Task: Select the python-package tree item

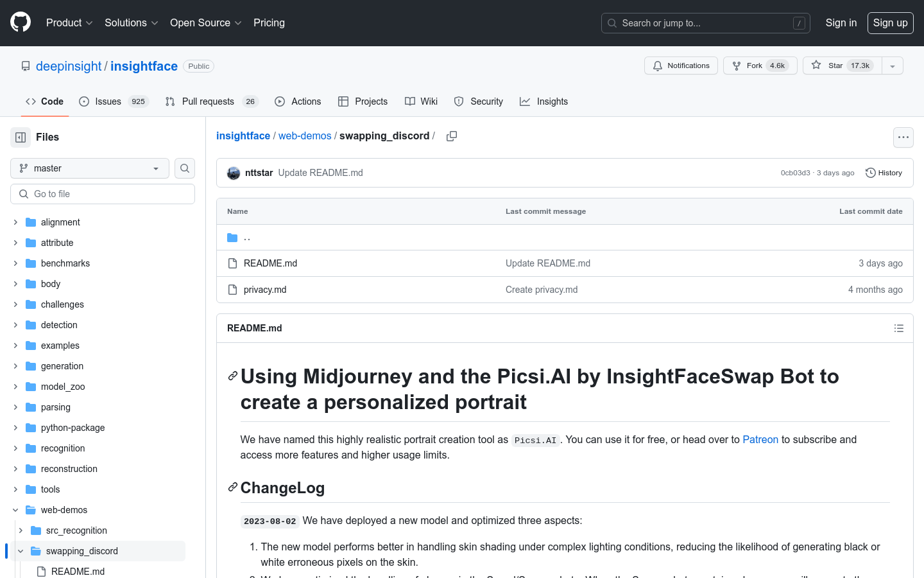Action: 73,428
